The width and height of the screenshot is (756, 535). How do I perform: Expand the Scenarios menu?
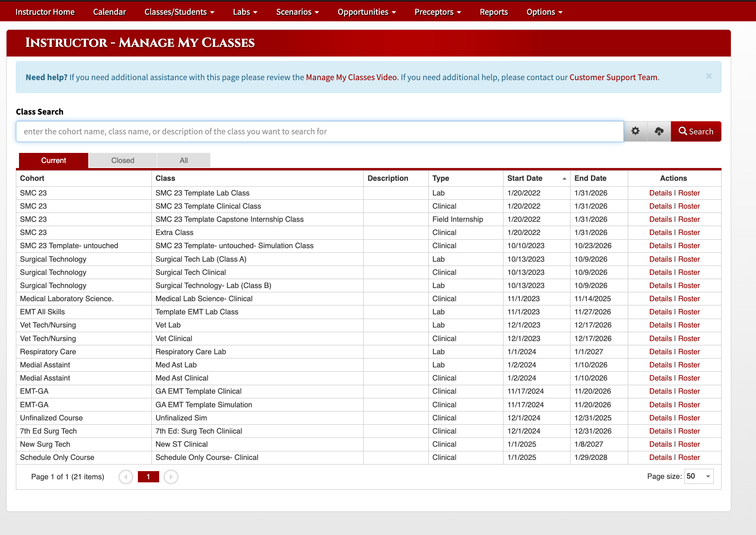click(297, 12)
